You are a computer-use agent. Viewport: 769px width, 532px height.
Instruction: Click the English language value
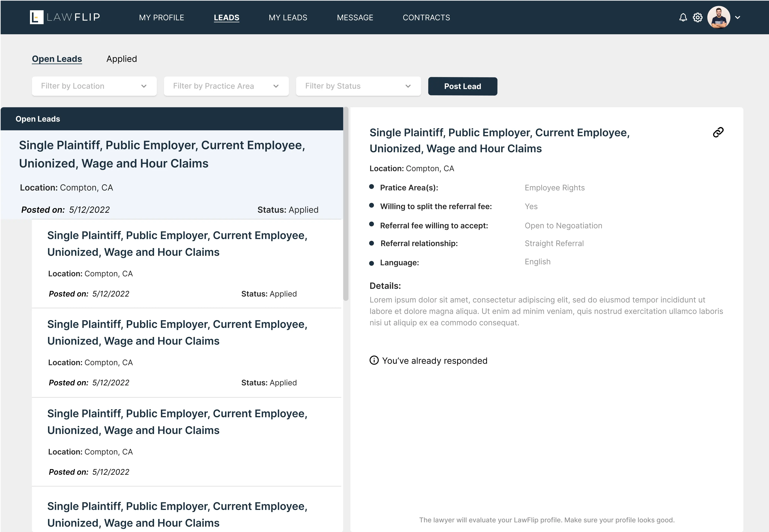(x=538, y=262)
